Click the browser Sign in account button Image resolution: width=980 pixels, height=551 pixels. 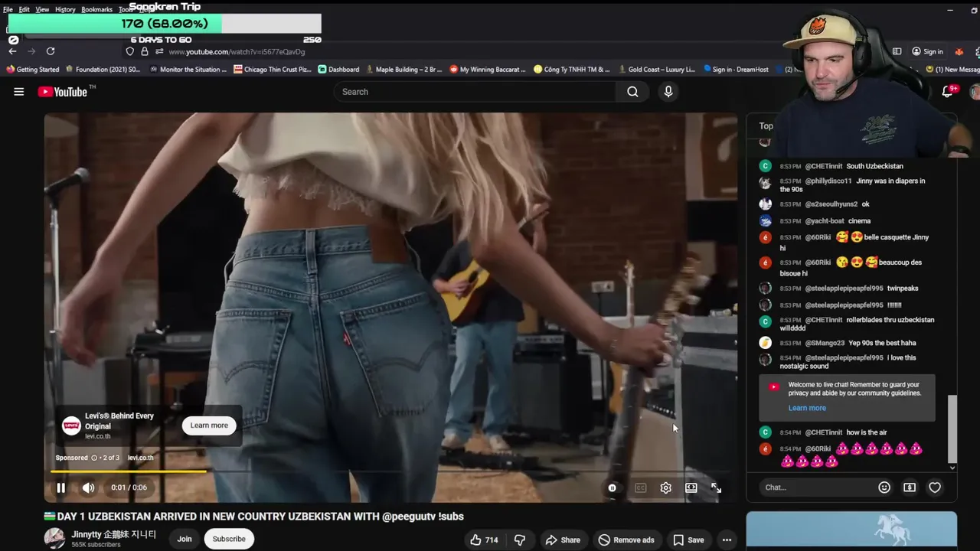click(x=927, y=51)
